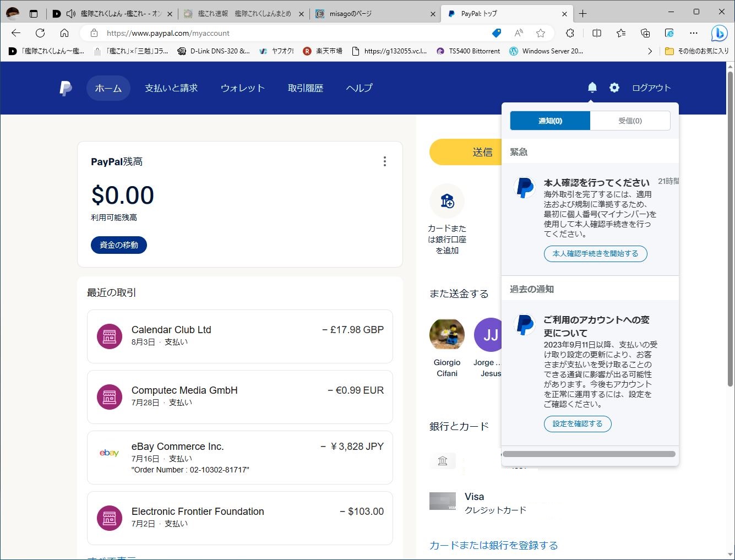This screenshot has height=560, width=735.
Task: Open Windows Server 20... bookmark
Action: [546, 51]
